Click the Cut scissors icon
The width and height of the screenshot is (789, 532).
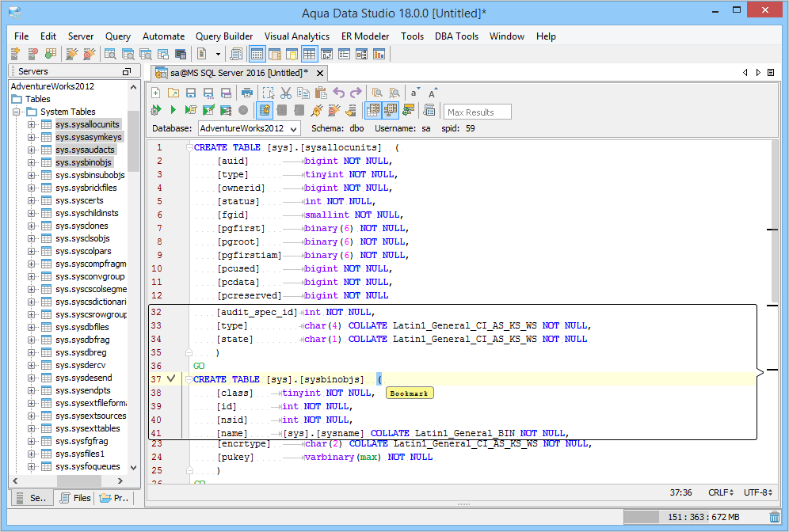click(286, 93)
